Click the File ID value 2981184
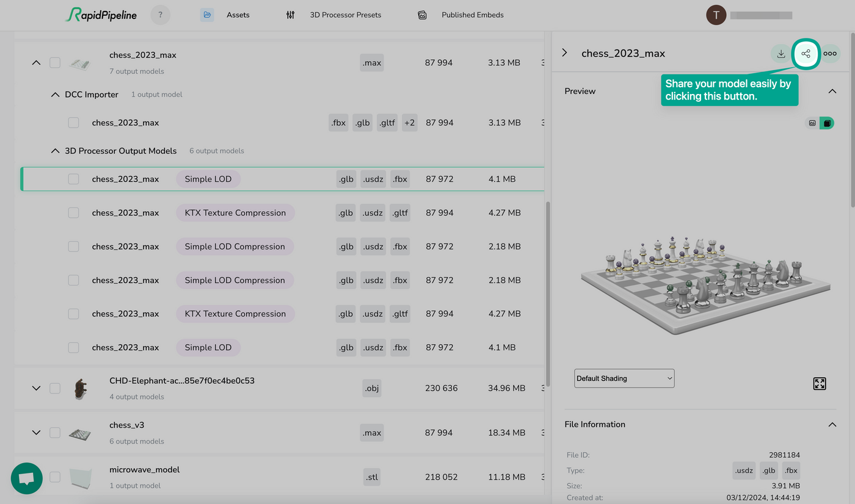Image resolution: width=855 pixels, height=504 pixels. click(784, 455)
